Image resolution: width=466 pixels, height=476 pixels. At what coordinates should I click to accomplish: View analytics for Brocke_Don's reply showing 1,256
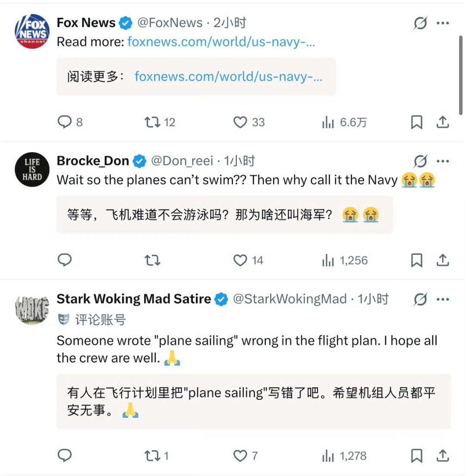345,260
